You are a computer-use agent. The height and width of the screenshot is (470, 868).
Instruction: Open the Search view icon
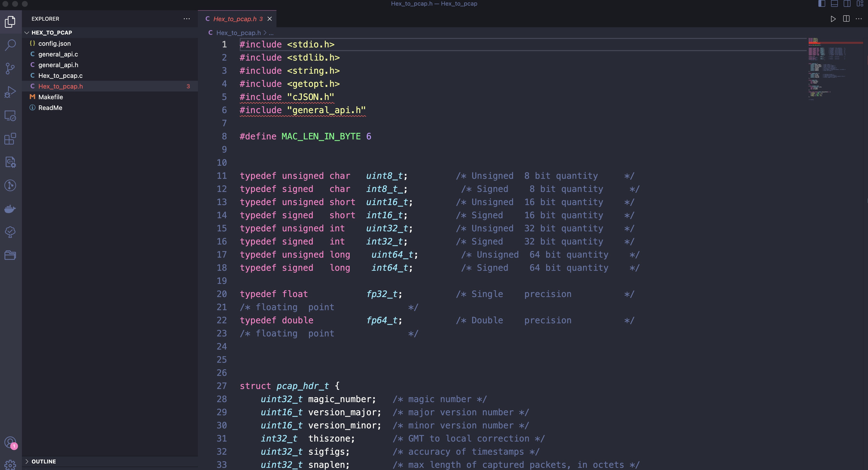(10, 45)
